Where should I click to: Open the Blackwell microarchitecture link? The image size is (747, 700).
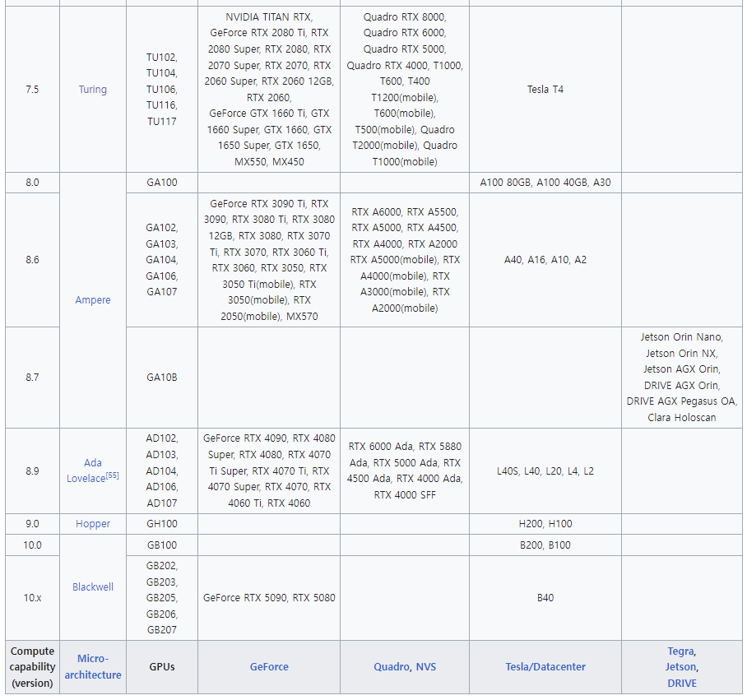coord(92,587)
